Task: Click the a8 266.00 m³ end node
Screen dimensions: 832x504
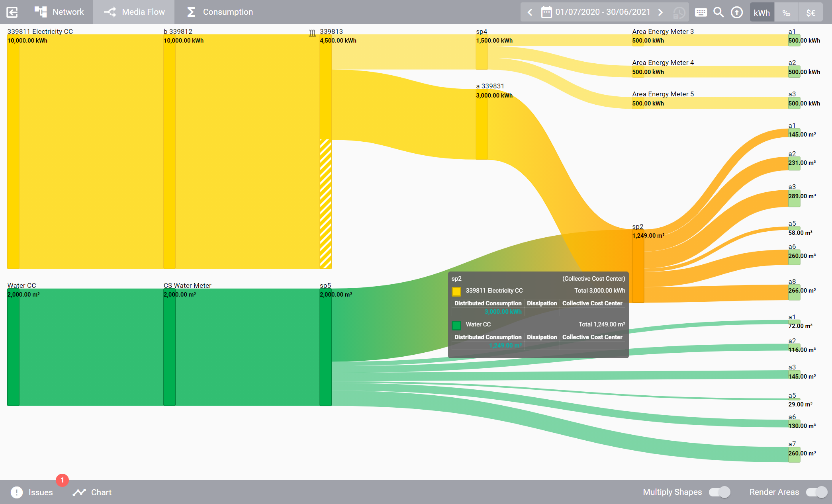Action: point(794,292)
